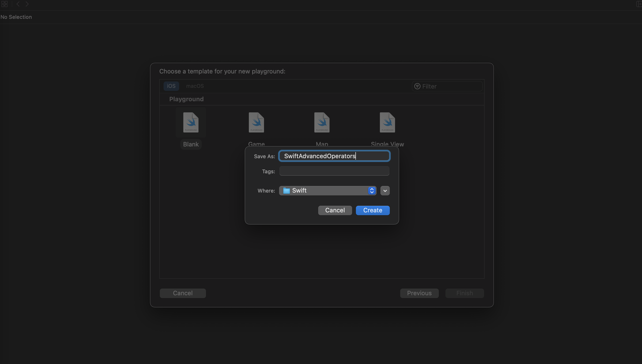This screenshot has width=642, height=364.
Task: Expand the save dialog with chevron button
Action: click(385, 191)
